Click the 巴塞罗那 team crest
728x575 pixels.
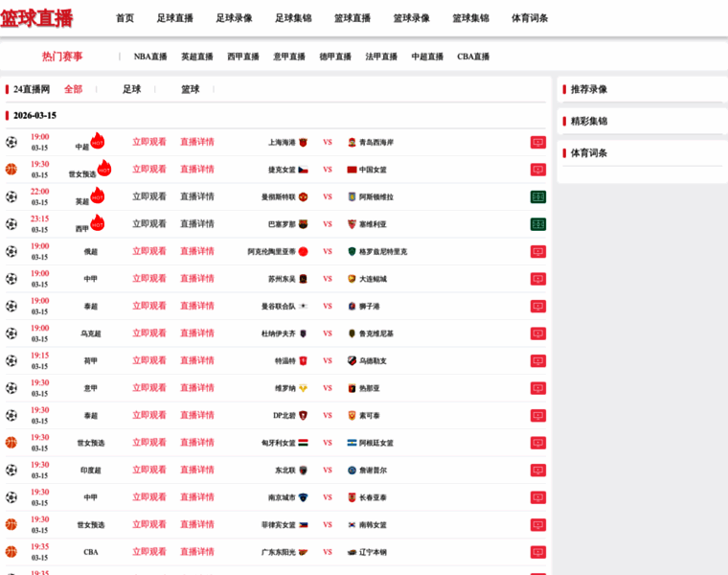(304, 224)
